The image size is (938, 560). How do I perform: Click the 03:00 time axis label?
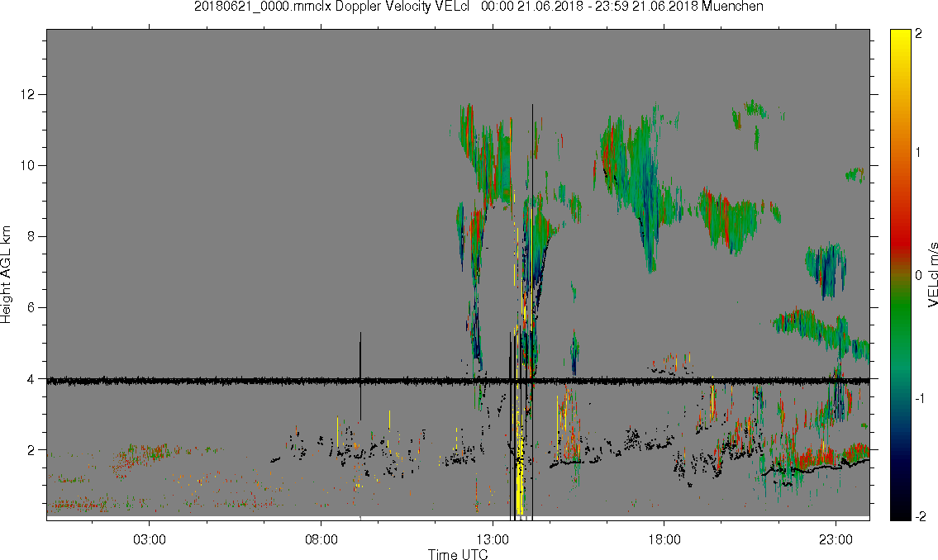149,539
